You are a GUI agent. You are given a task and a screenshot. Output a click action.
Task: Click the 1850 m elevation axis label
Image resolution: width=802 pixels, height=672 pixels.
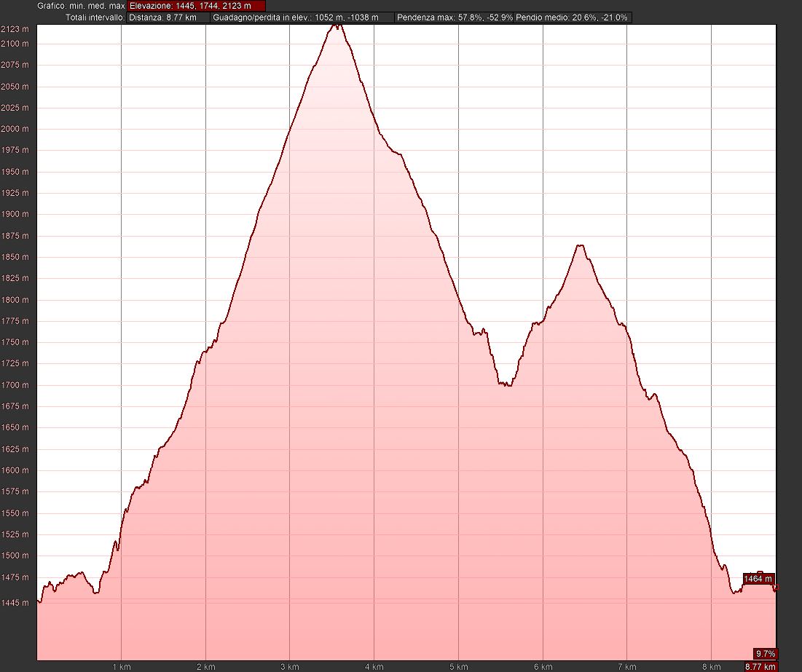pos(15,257)
